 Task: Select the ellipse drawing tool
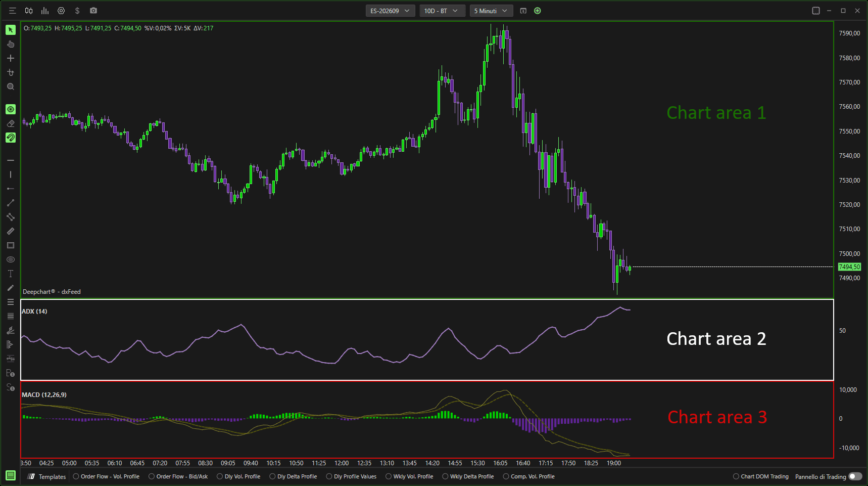coord(11,259)
